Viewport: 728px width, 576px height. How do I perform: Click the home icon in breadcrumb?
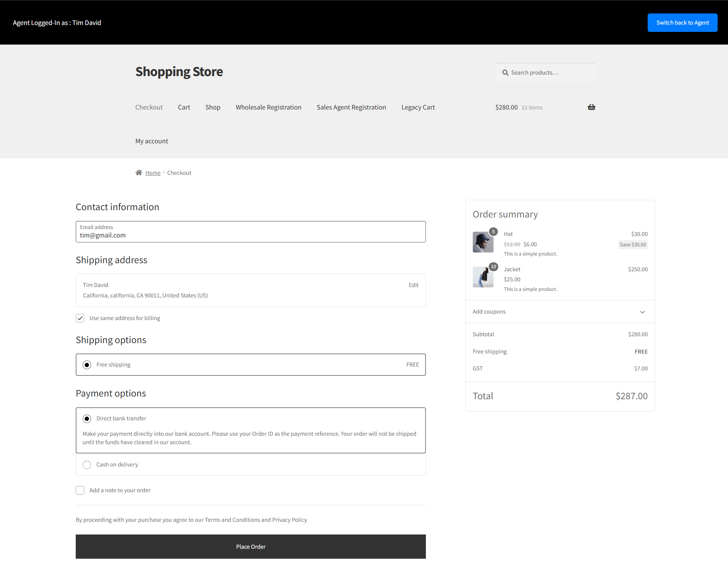[x=139, y=173]
